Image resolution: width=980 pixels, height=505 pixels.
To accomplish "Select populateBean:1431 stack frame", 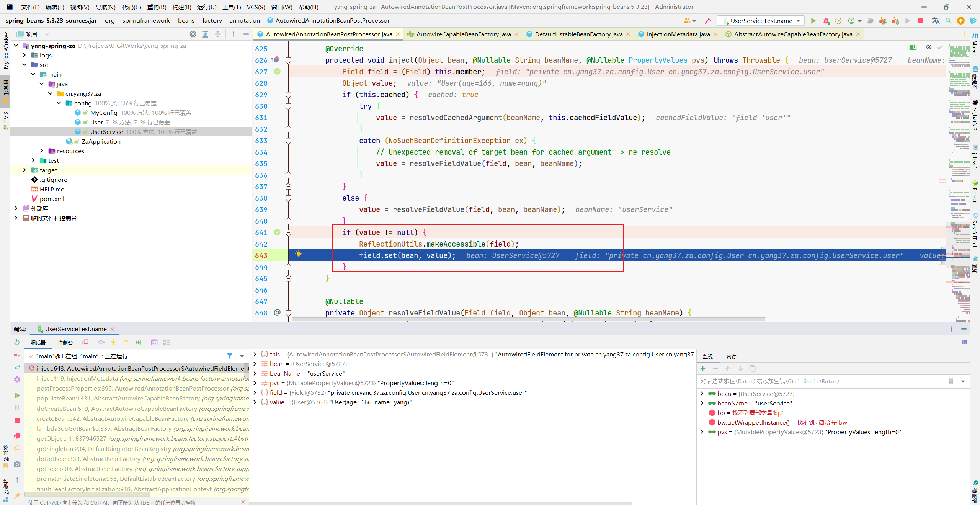I will (137, 399).
